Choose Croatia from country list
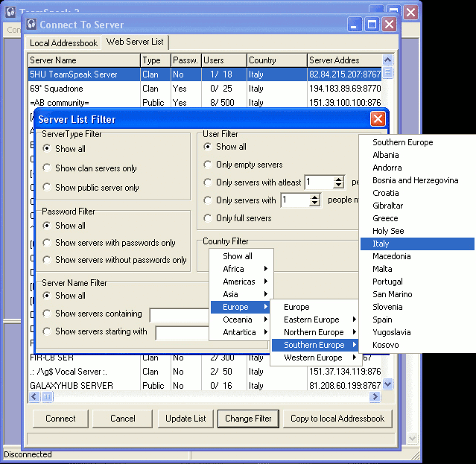This screenshot has width=476, height=464. (x=417, y=193)
